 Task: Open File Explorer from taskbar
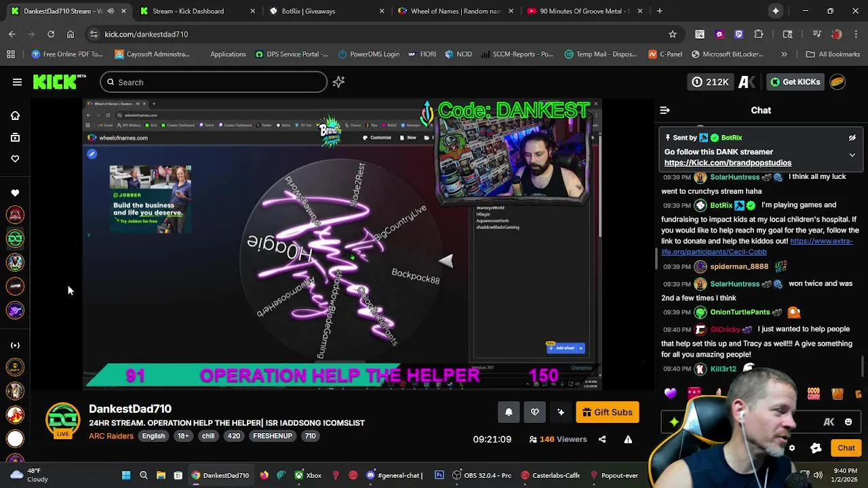161,475
